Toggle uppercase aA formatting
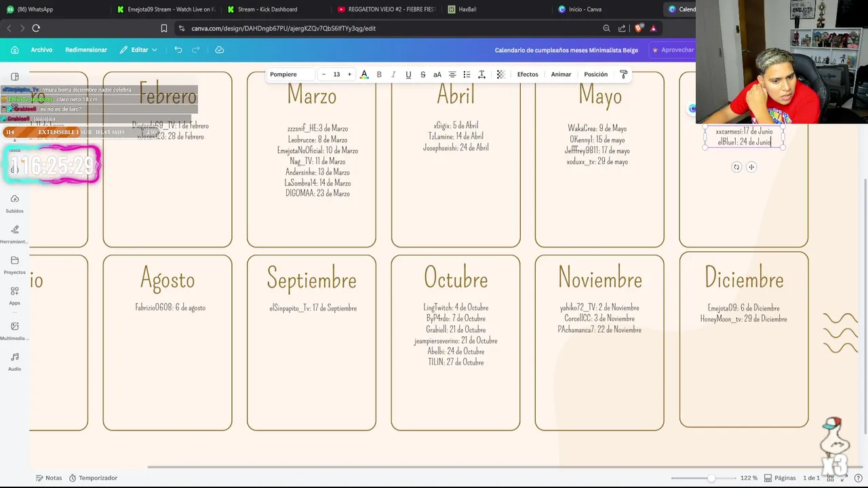868x488 pixels. click(437, 75)
